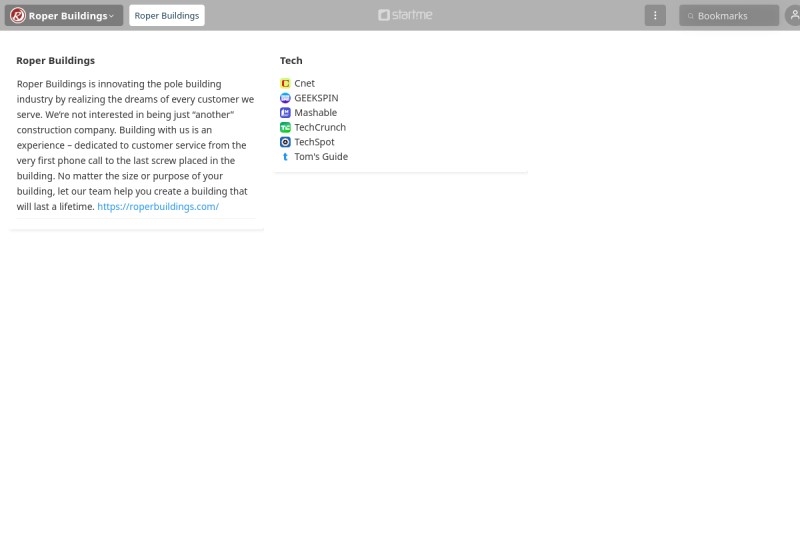Expand the Roper Buildings page dropdown chevron
This screenshot has height=533, width=800.
pos(111,16)
